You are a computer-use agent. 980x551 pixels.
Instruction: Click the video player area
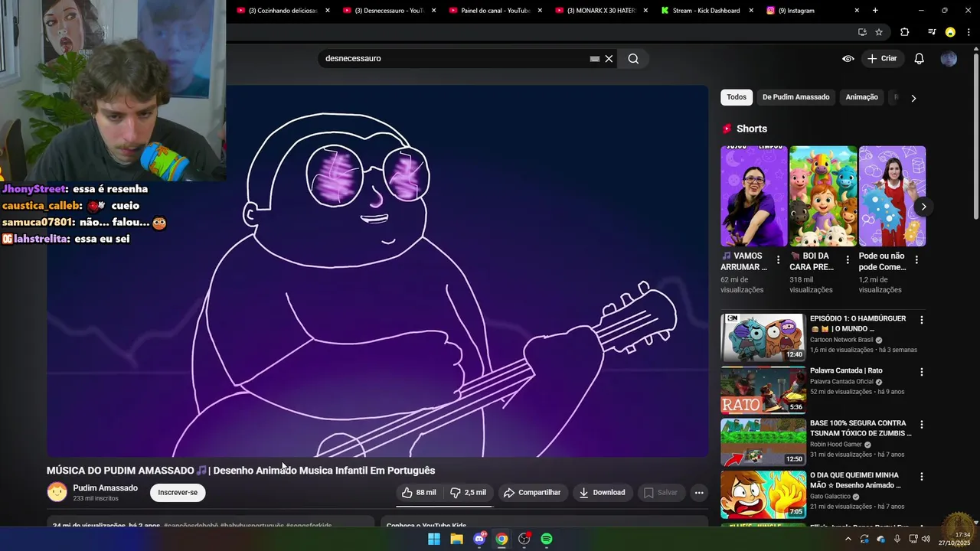point(377,271)
